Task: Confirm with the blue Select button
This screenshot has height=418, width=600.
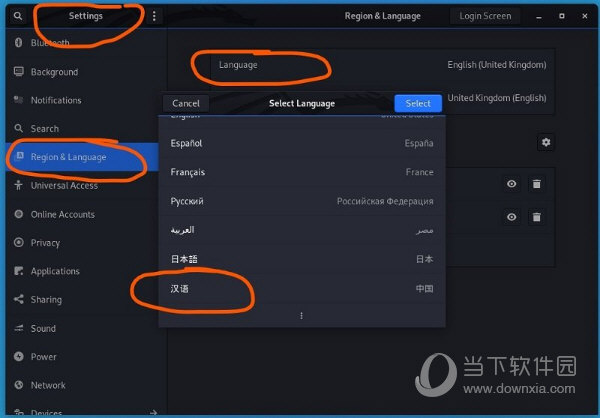Action: [x=418, y=103]
